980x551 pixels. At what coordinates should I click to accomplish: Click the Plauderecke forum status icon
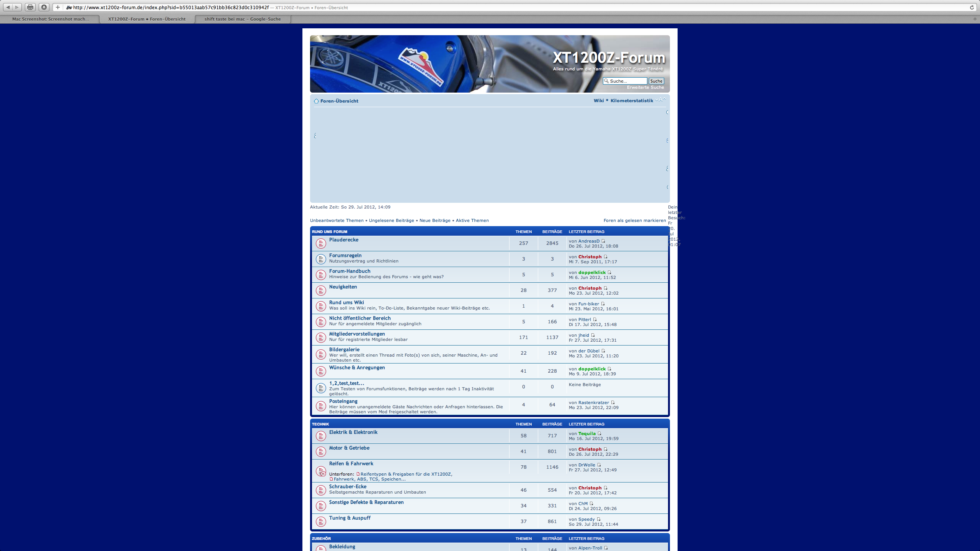click(x=321, y=243)
